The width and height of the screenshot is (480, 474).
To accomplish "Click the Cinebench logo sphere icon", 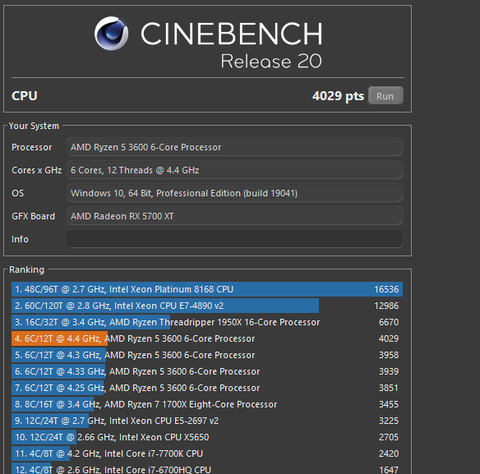I will [111, 33].
